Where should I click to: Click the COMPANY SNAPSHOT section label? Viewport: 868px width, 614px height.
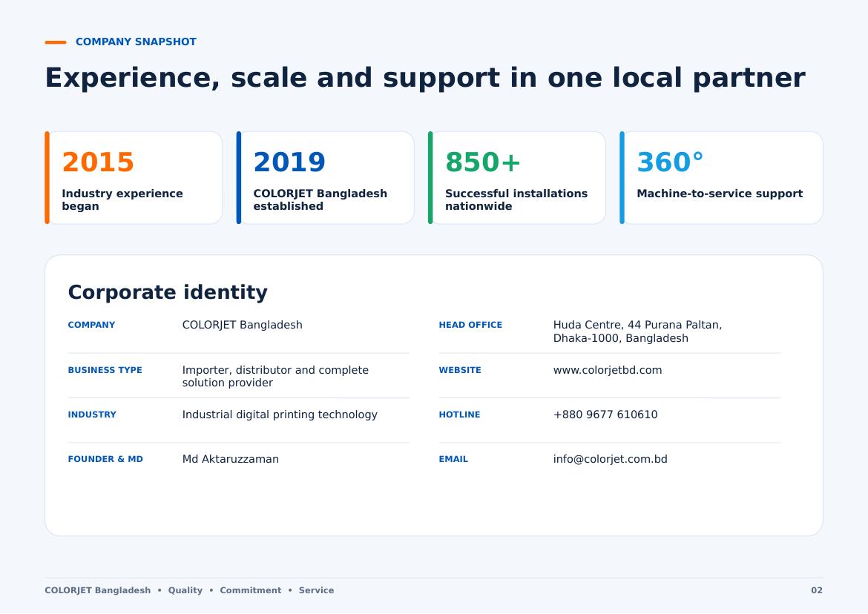pos(136,42)
